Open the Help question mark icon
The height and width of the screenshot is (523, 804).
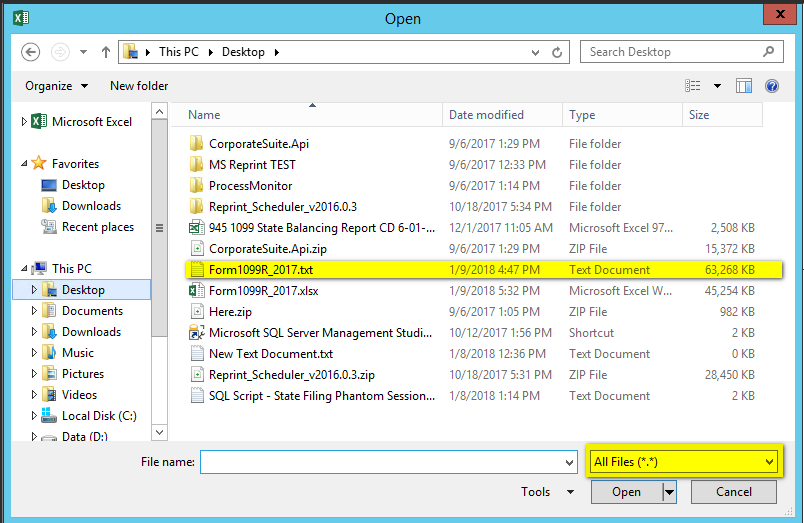(772, 86)
